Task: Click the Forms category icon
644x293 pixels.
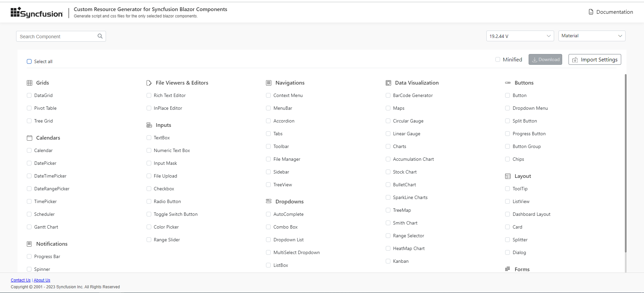Action: click(508, 269)
